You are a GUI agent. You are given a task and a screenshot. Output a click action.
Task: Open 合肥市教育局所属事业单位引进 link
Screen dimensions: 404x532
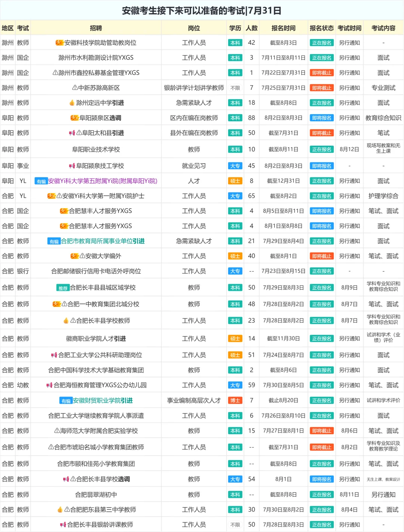point(103,241)
